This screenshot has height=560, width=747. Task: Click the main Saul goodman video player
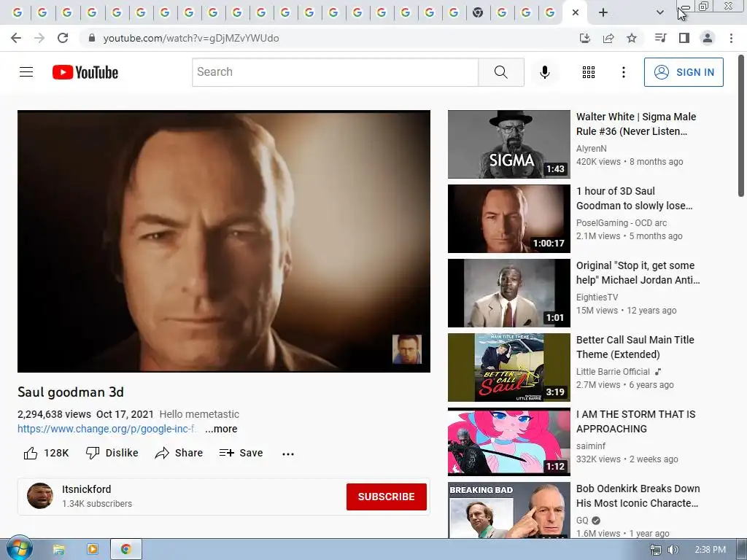(224, 241)
